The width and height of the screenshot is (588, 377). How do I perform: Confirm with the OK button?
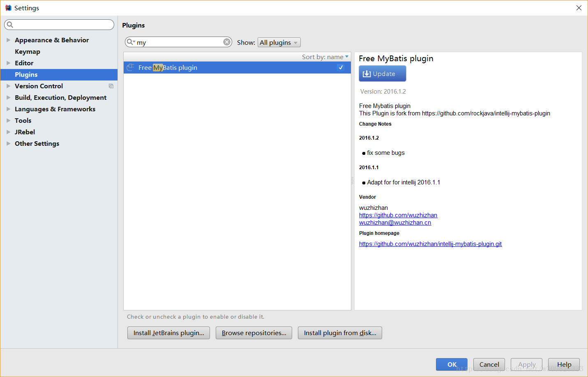452,364
